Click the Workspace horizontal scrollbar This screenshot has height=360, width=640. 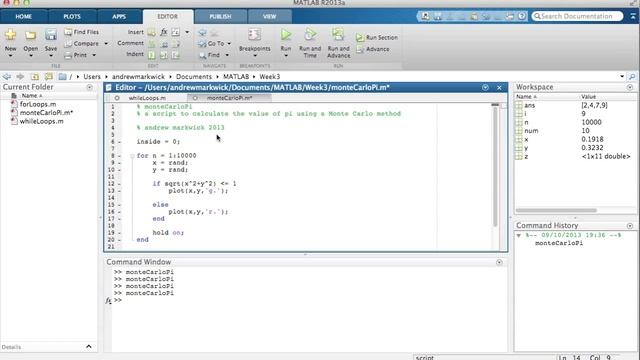556,210
